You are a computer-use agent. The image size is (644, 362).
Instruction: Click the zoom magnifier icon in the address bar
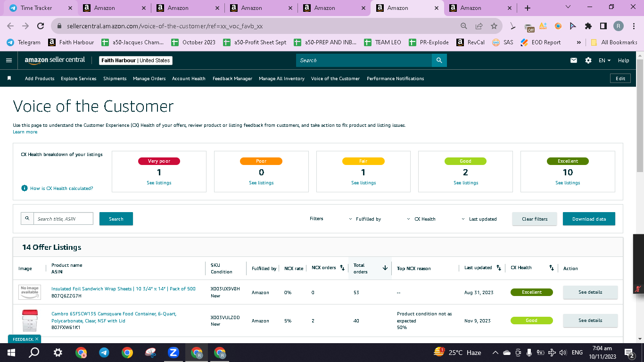(x=464, y=26)
